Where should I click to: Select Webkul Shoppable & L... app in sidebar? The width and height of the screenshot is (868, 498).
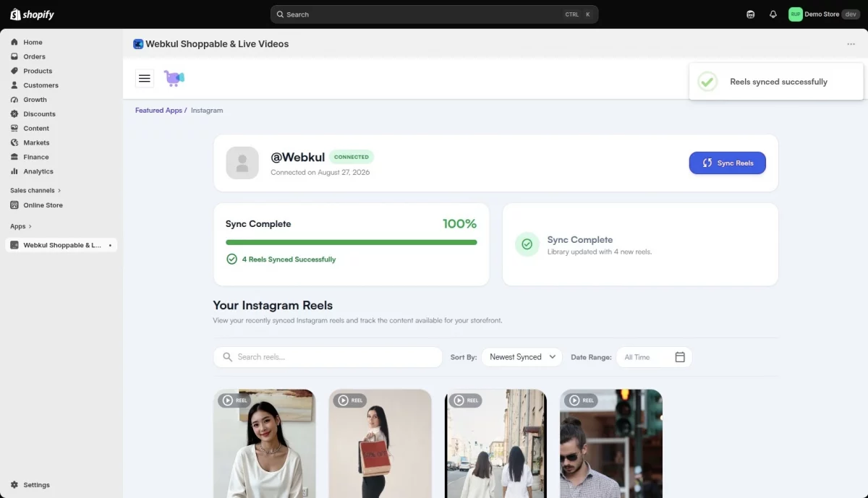[61, 245]
